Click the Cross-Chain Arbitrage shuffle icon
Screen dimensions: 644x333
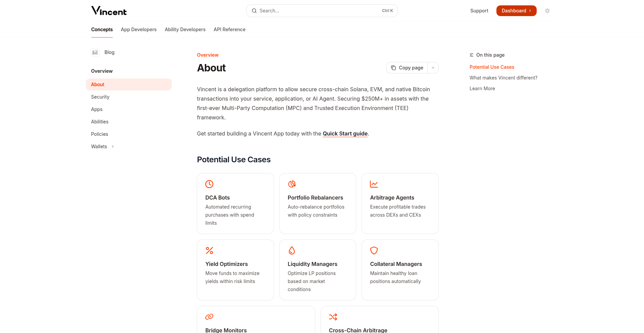[x=333, y=317]
